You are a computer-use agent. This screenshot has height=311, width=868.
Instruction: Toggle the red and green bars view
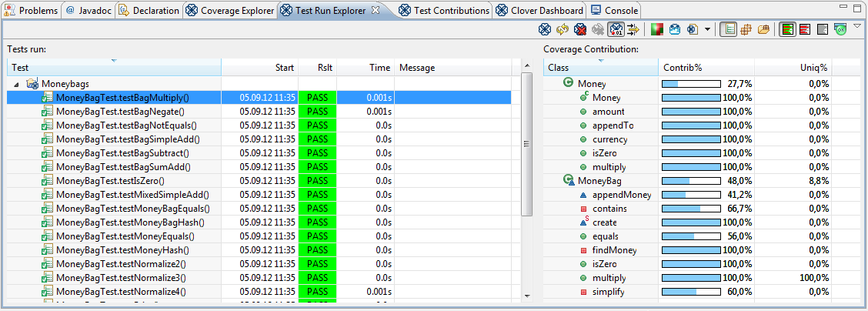786,30
